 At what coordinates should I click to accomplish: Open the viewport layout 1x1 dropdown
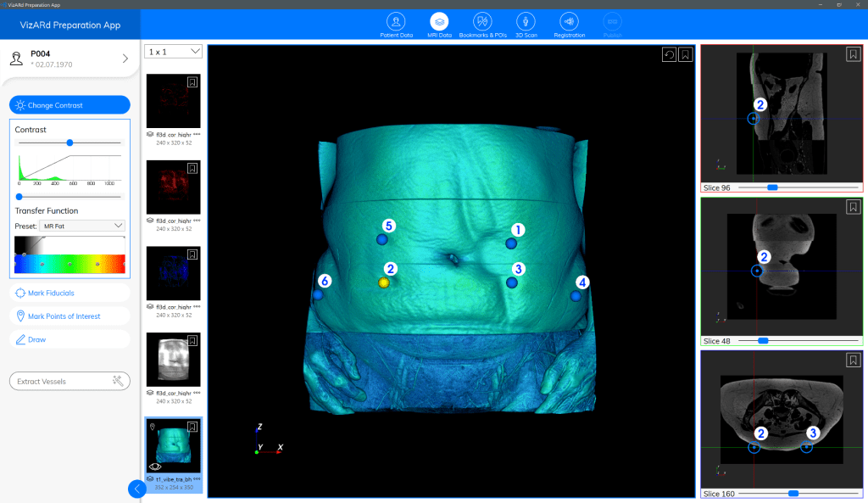click(173, 51)
